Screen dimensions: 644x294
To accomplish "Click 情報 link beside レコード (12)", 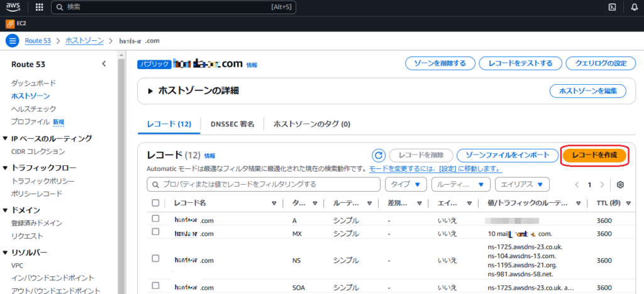I will pyautogui.click(x=209, y=156).
